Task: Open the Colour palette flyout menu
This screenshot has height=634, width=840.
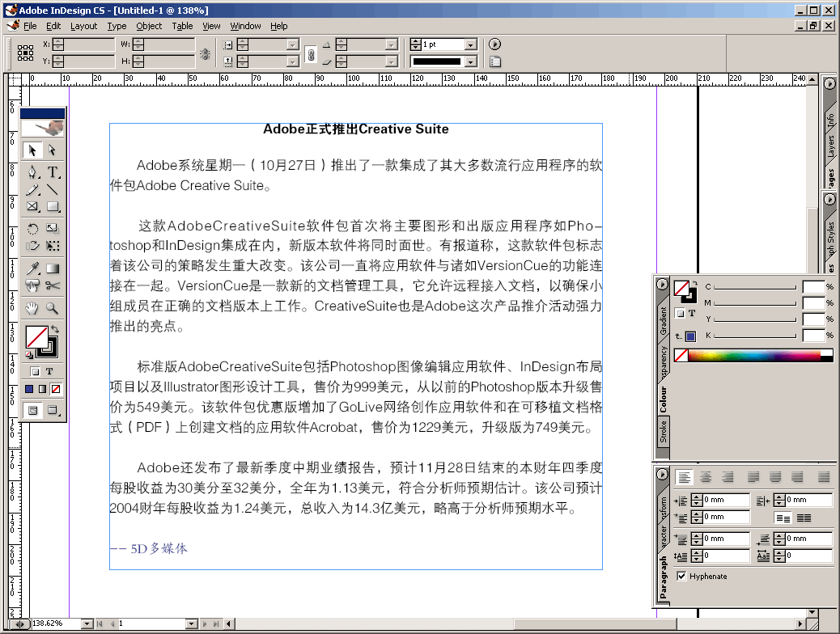Action: (662, 285)
